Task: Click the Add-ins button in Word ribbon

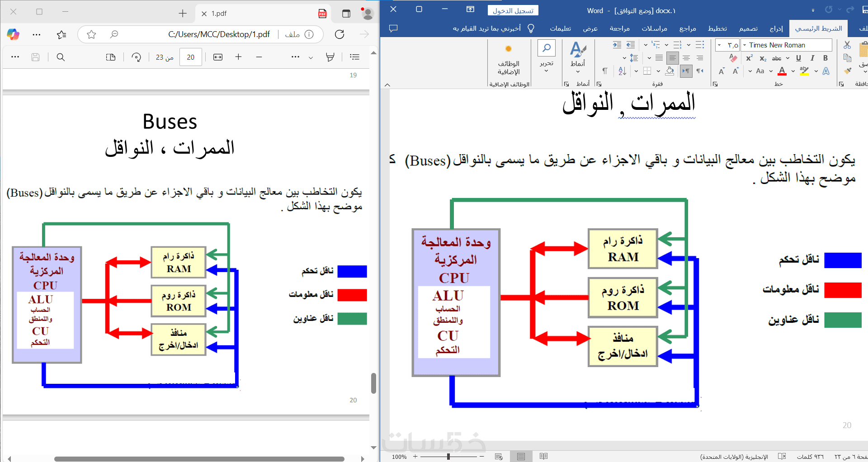Action: pyautogui.click(x=509, y=59)
